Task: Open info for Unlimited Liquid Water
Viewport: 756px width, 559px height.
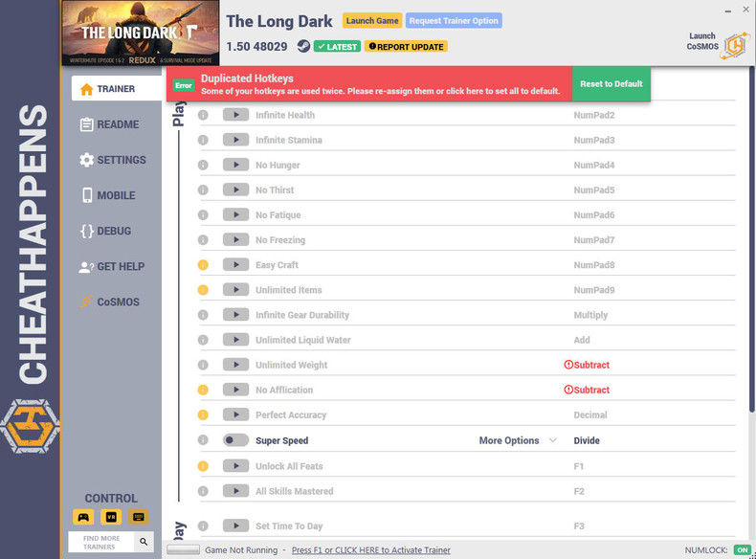Action: coord(203,340)
